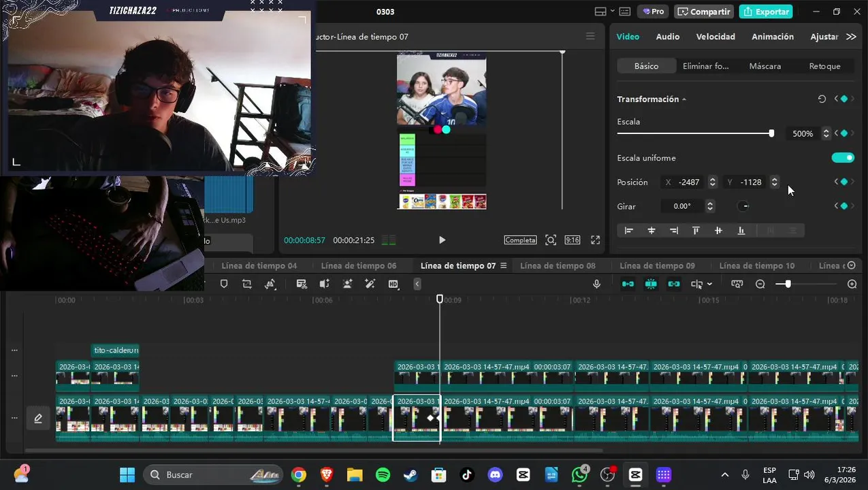
Task: Click the pencil edit icon on main track
Action: pos(38,418)
